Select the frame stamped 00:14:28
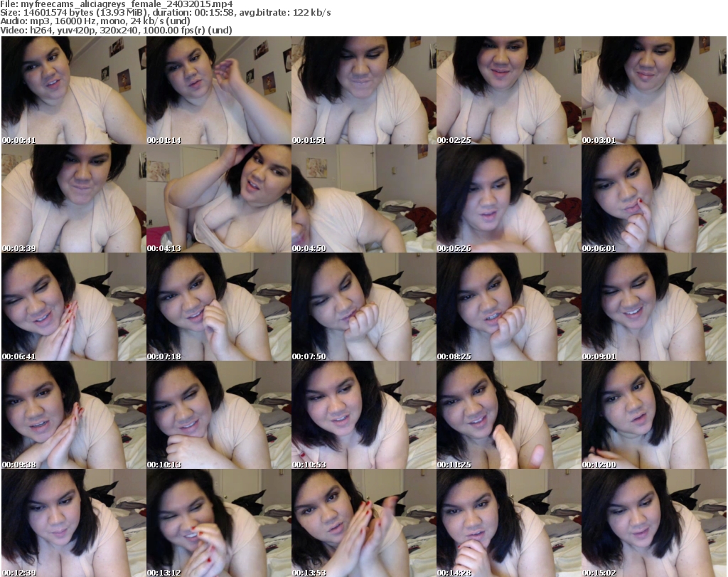 click(x=508, y=523)
